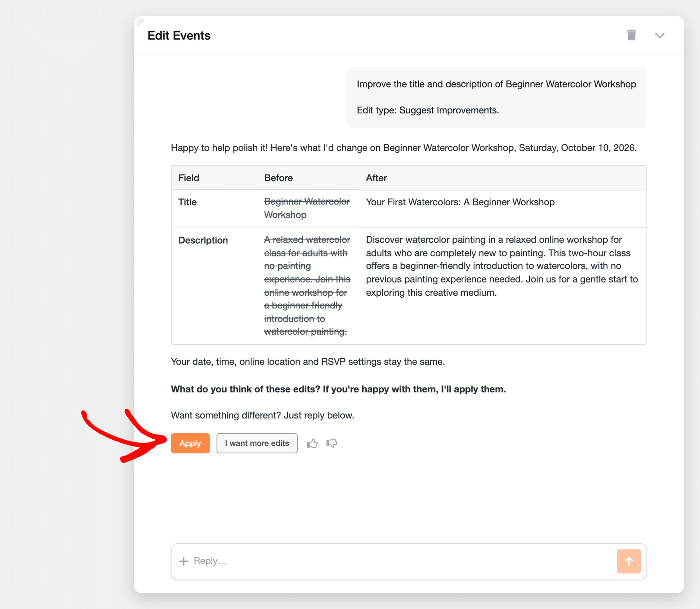Click the plus icon in the reply box
The image size is (700, 609).
point(184,561)
